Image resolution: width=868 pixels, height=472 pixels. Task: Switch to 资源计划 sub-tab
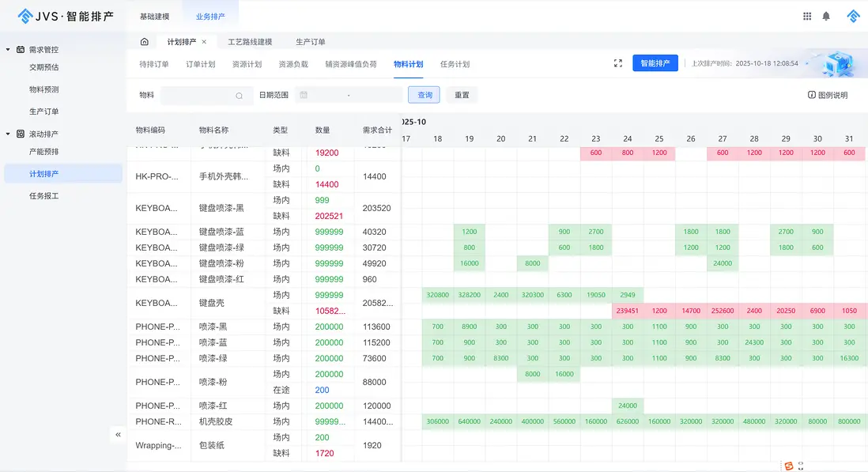coord(247,64)
